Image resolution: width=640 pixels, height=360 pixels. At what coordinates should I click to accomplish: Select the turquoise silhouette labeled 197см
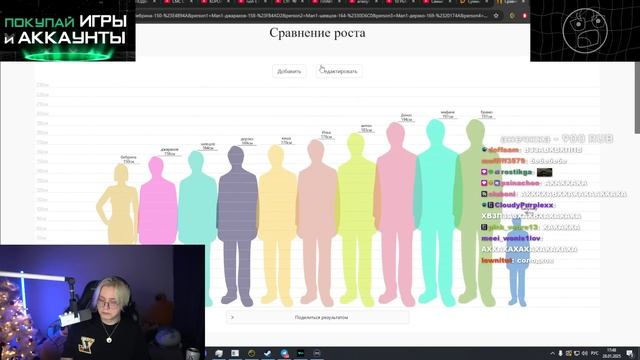[436, 212]
